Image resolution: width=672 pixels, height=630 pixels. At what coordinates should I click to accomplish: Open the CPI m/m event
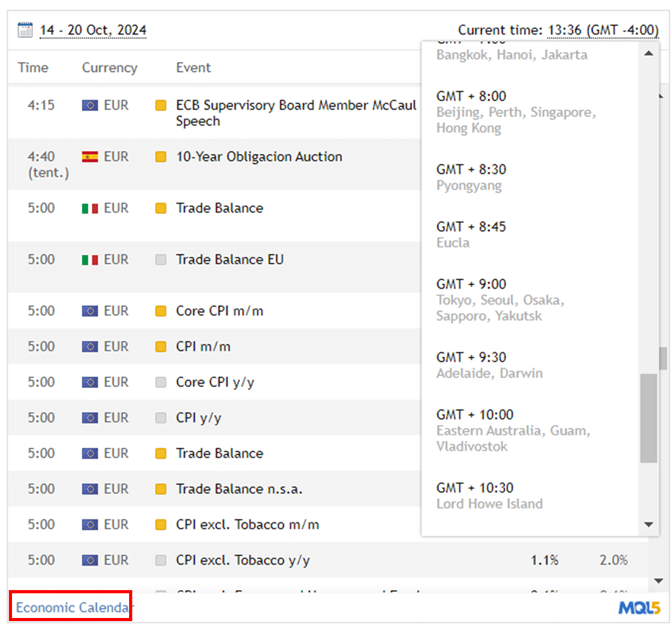pyautogui.click(x=203, y=346)
